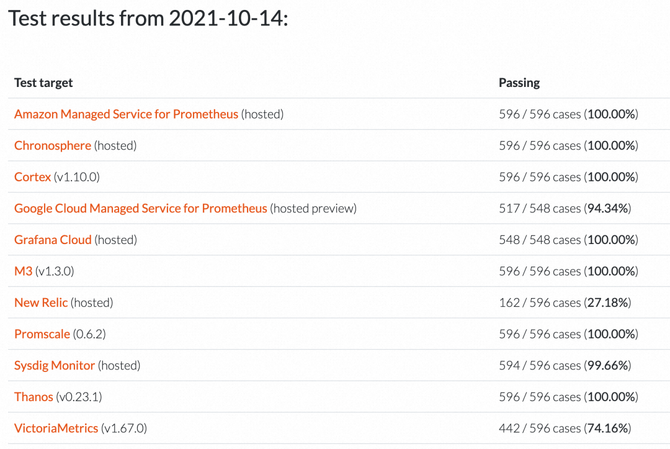Open Google Cloud Managed Service for Prometheus link

pos(141,208)
